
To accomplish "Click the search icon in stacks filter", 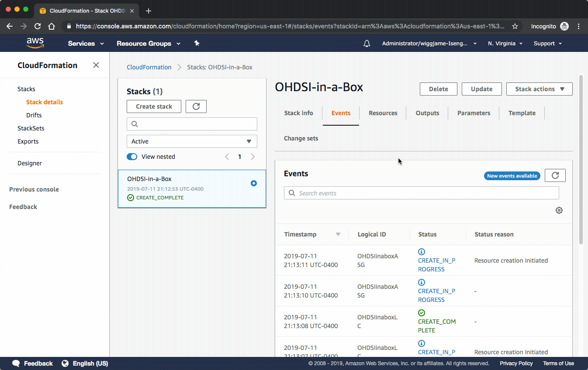I will click(x=135, y=124).
